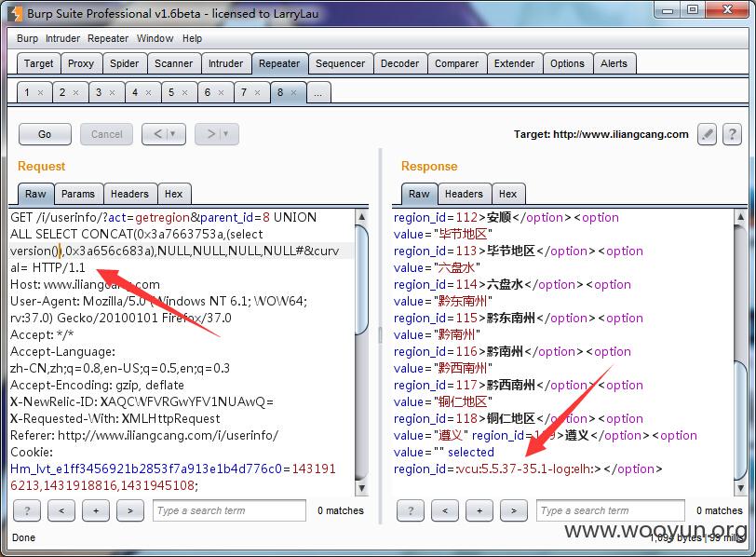This screenshot has width=756, height=557.
Task: Close Repeater tab 3
Action: tap(113, 92)
